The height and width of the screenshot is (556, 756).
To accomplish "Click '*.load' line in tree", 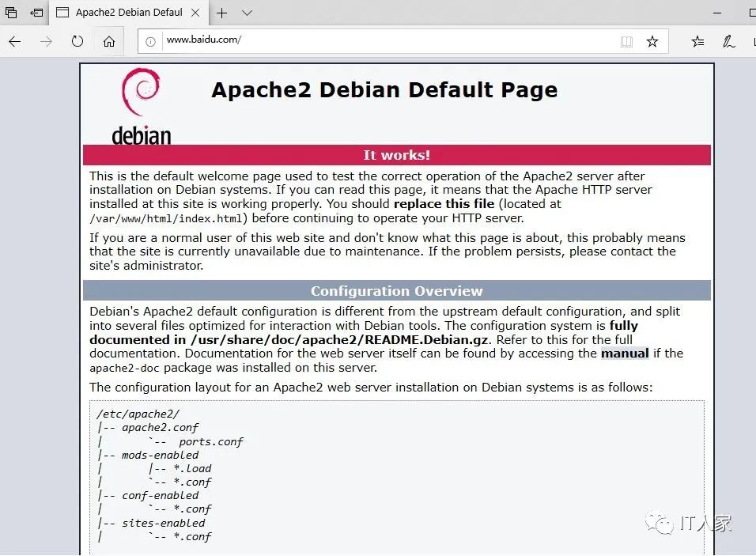I will click(192, 468).
